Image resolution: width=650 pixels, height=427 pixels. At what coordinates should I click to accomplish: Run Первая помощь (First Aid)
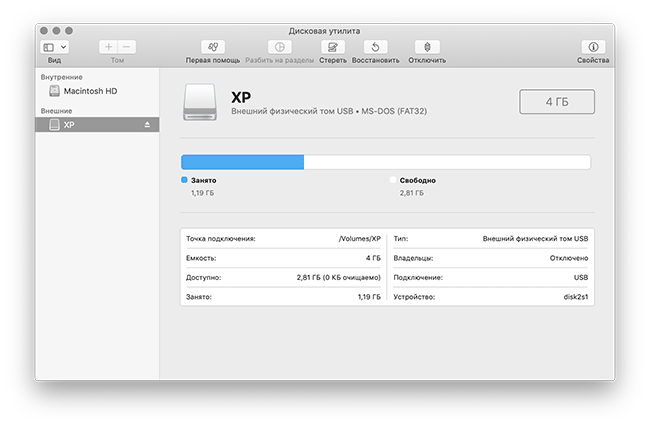pos(213,47)
